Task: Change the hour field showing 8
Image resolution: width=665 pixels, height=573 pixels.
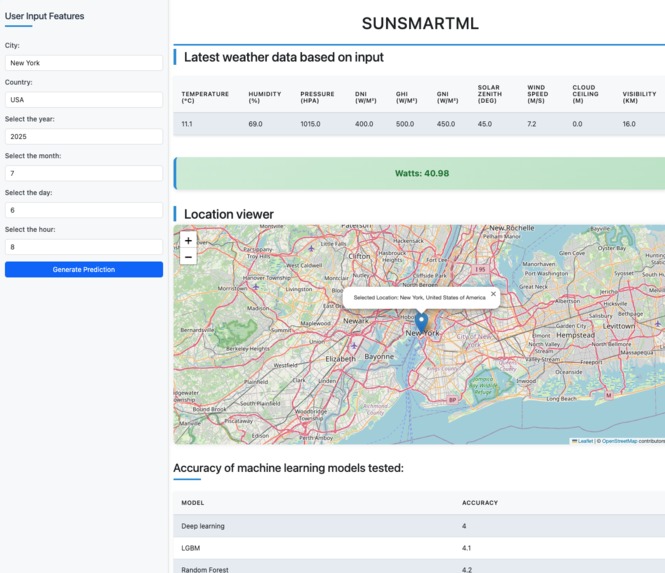Action: click(x=84, y=247)
